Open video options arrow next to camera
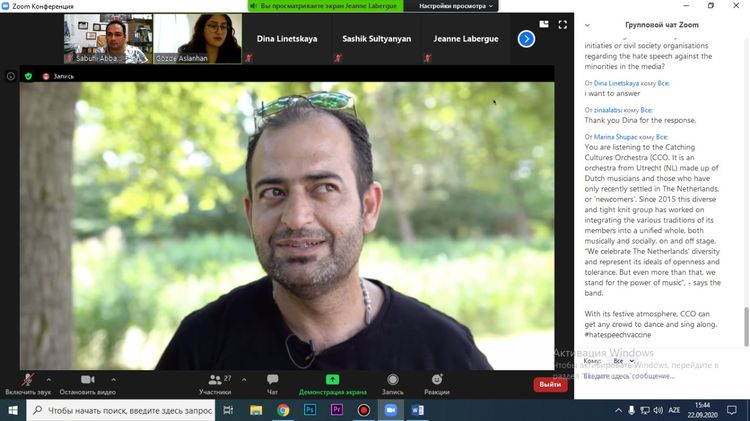Viewport: 750px width, 421px height. tap(113, 380)
